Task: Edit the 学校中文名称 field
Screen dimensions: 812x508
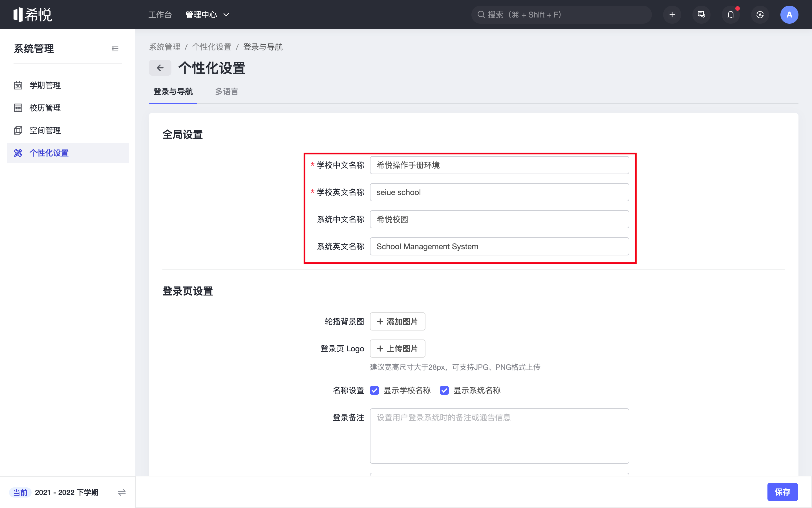Action: coord(499,165)
